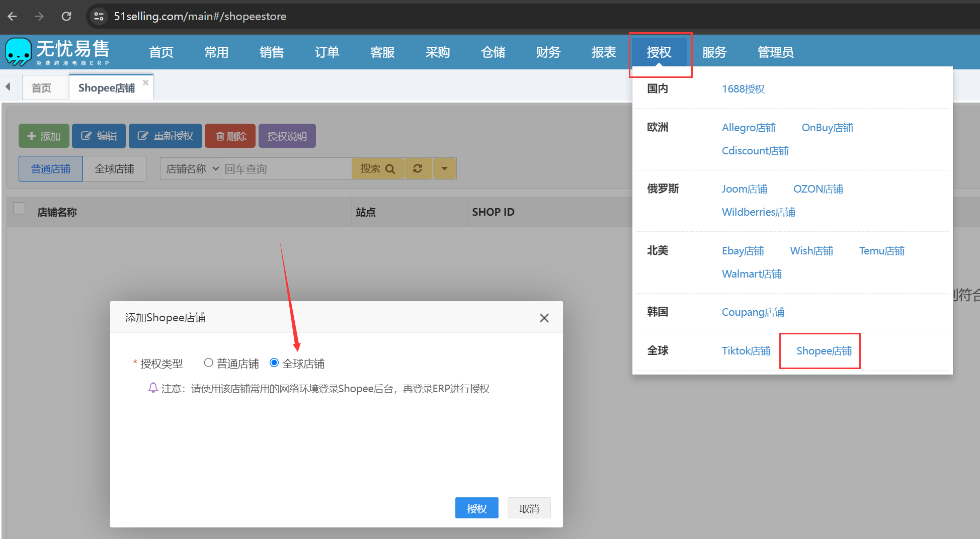
Task: Select the 普通店铺 radio button in the dialog
Action: [208, 363]
